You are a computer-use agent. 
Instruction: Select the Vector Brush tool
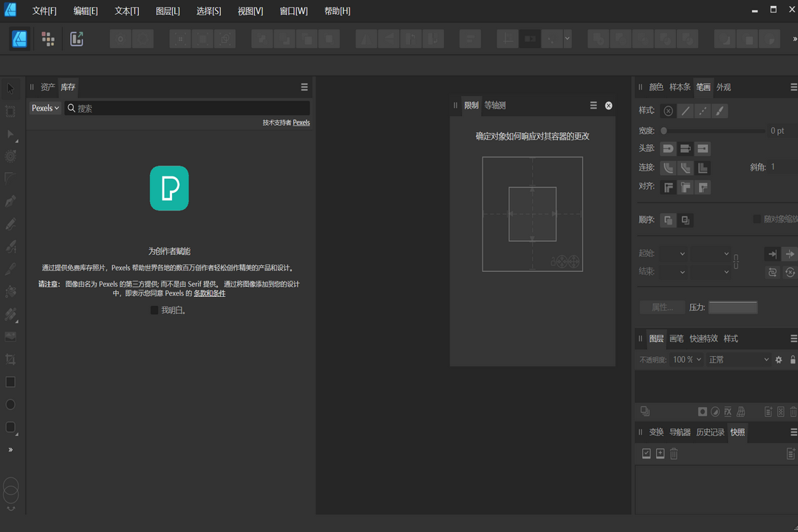(x=10, y=246)
